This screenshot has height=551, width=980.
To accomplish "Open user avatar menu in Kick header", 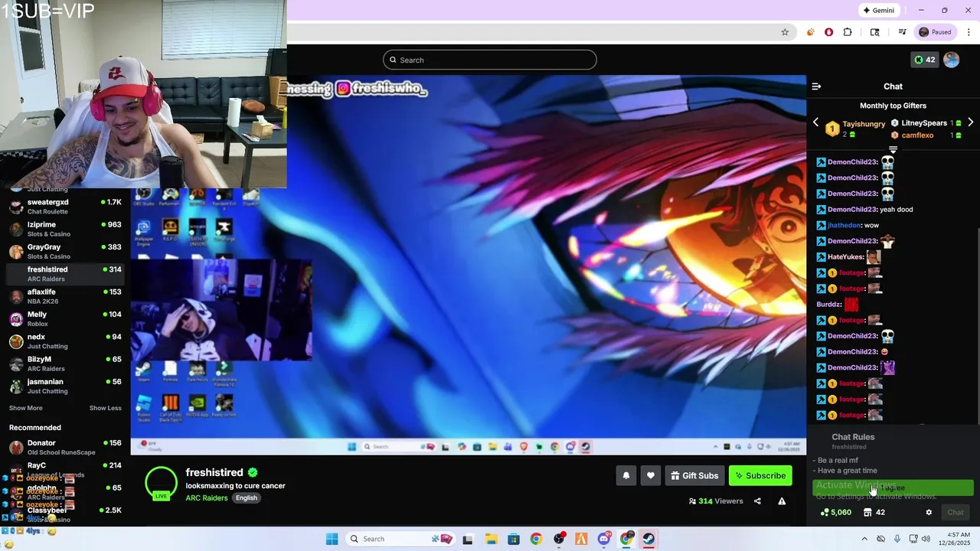I will [x=952, y=60].
